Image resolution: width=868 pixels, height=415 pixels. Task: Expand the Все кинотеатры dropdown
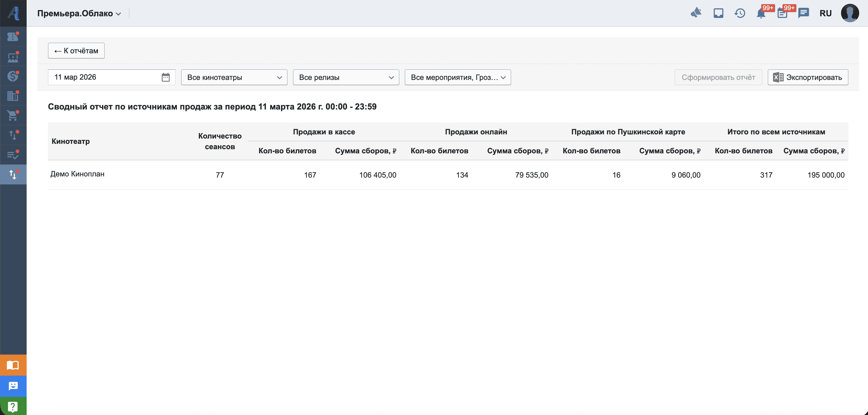pos(234,77)
